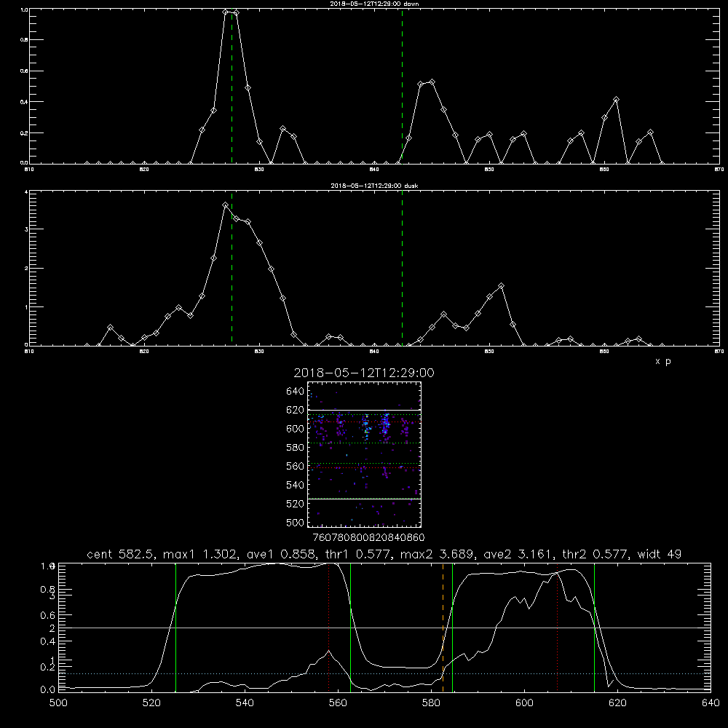The height and width of the screenshot is (728, 728).
Task: Click the '540' y-axis label of the image panel
Action: tap(296, 485)
